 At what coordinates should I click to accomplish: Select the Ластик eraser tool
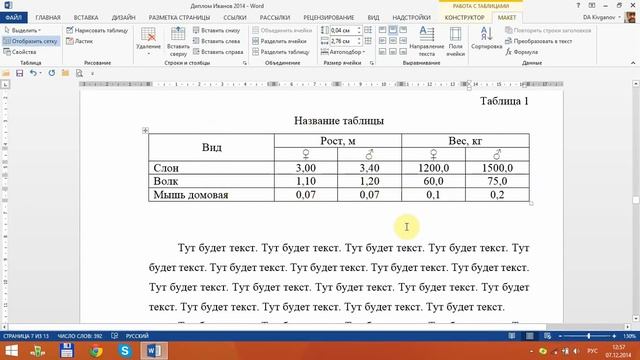80,41
